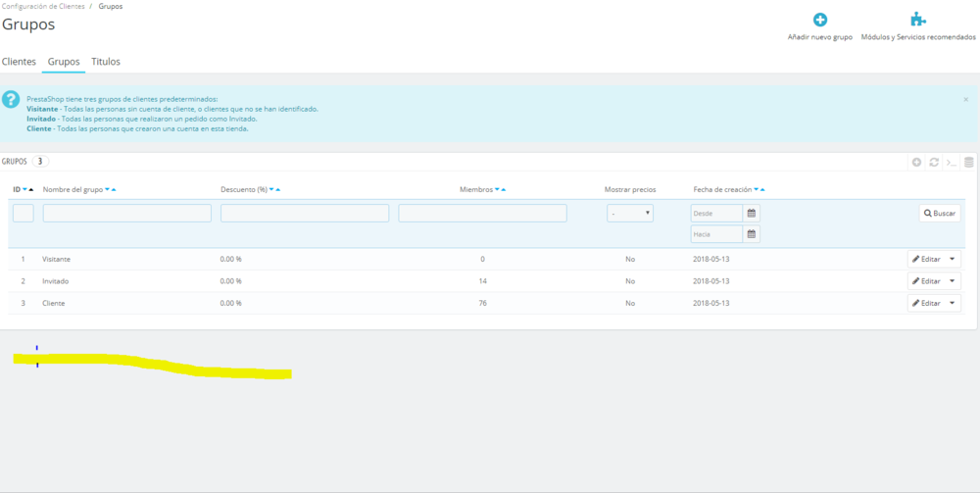Viewport: 980px width, 493px height.
Task: Open calendar for Hacia date
Action: tap(752, 234)
